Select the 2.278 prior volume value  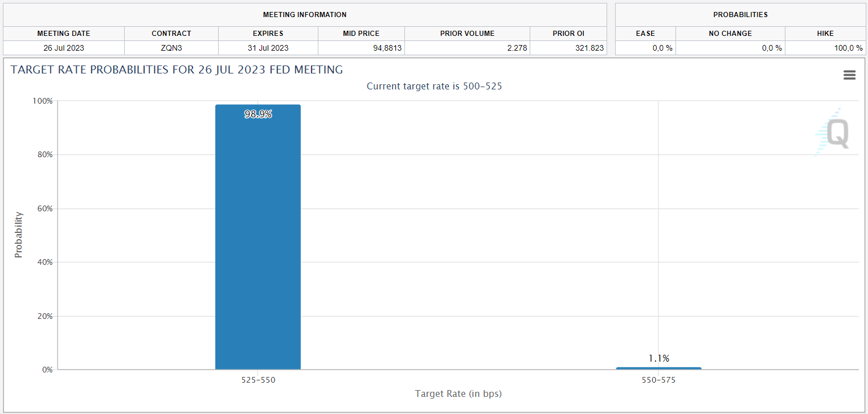(x=517, y=48)
